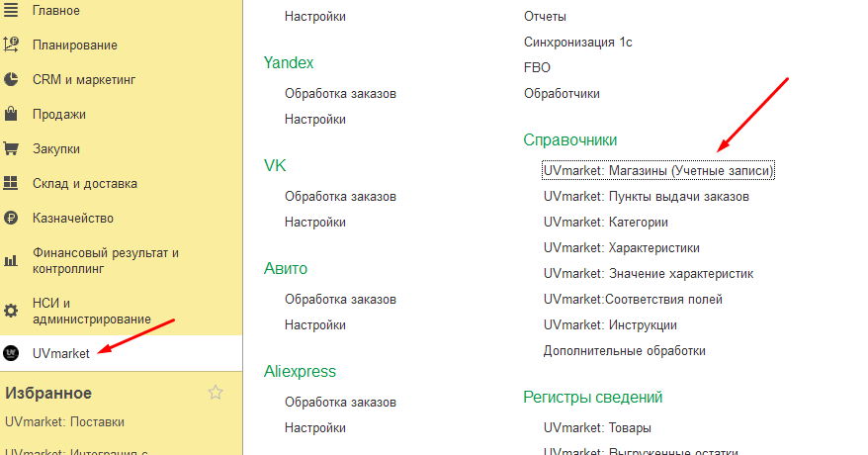Open Синхронизация 1с
Viewport: 868px width, 455px height.
[x=578, y=43]
